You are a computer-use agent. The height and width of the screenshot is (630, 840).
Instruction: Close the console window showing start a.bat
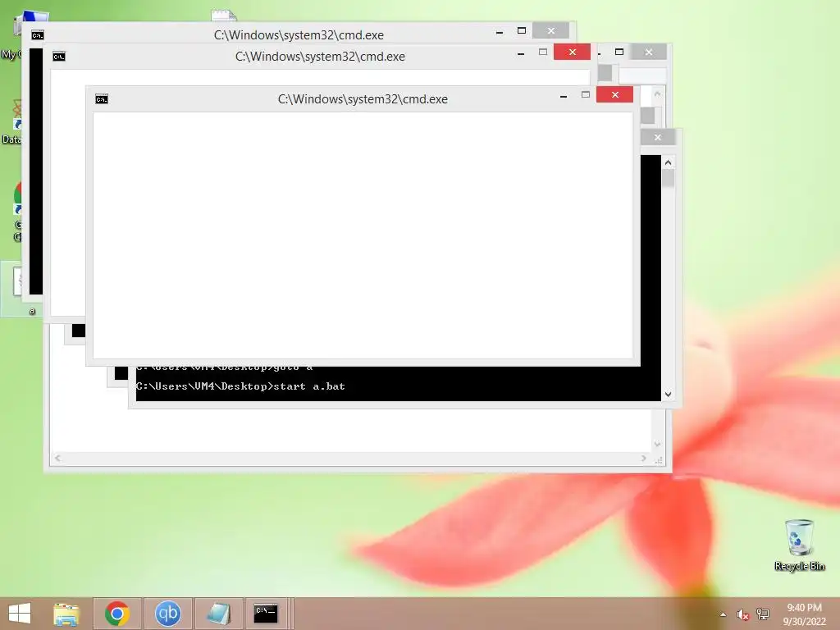coord(658,138)
